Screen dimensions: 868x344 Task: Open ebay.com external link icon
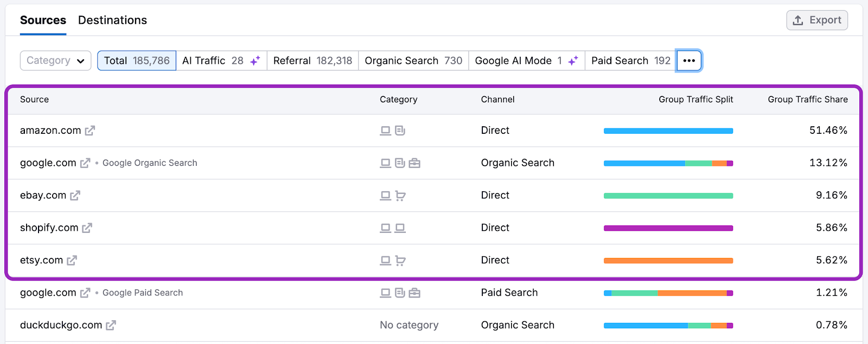75,196
